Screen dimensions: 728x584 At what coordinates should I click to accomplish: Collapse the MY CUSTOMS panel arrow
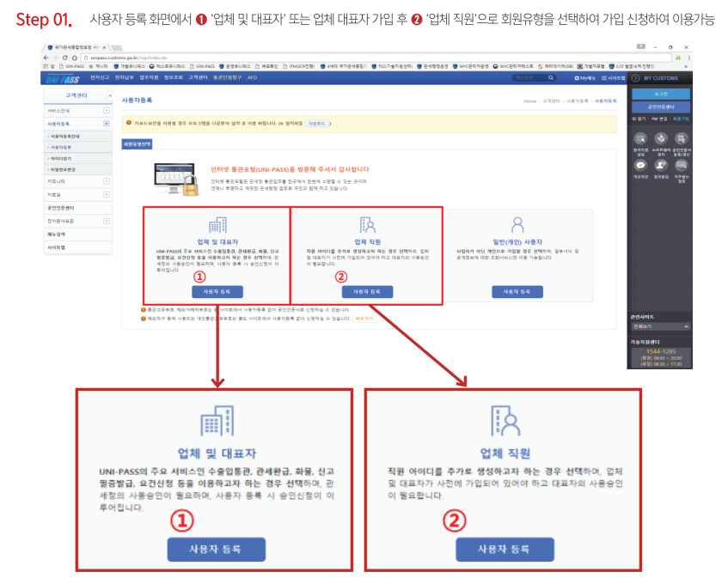(635, 78)
